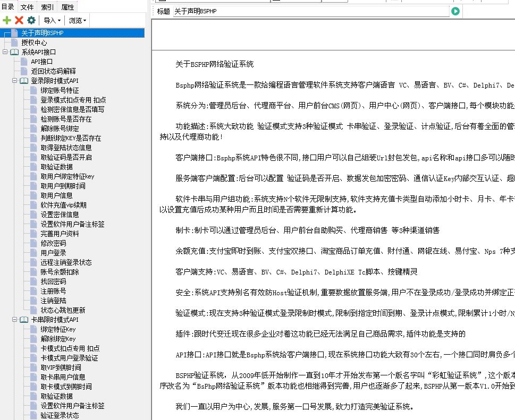Screen dimensions: 515x420
Task: Select 取VIP到期时间 item
Action: click(61, 367)
